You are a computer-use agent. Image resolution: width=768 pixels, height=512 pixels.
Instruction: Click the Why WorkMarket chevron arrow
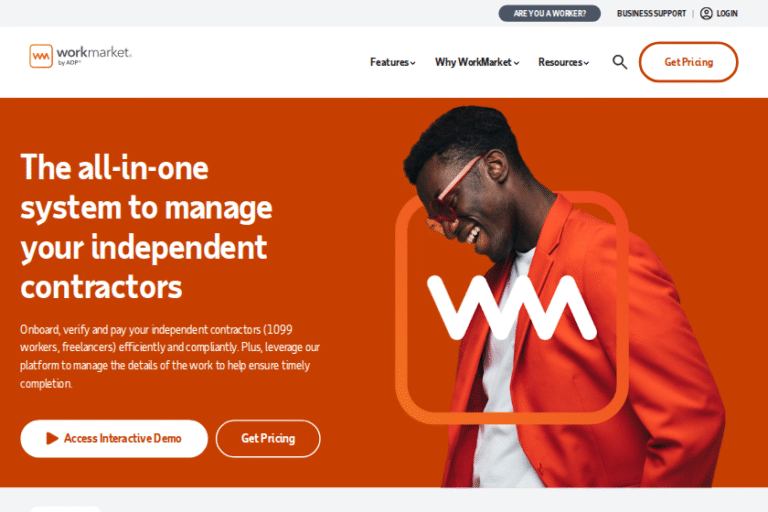[x=517, y=63]
